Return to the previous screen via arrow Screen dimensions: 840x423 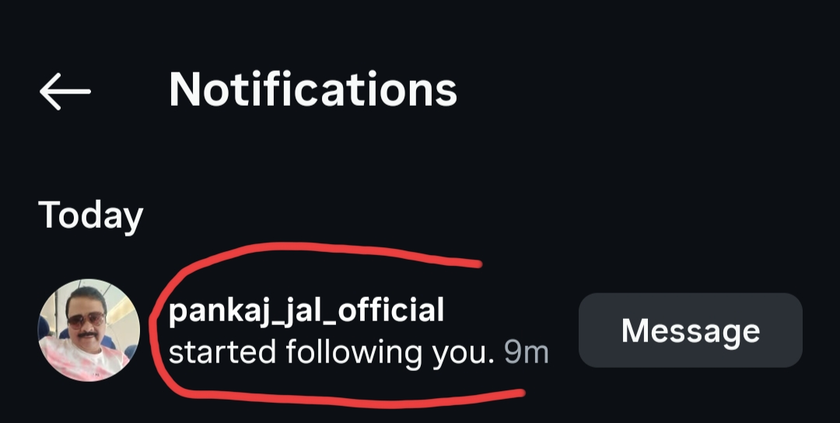[x=65, y=91]
